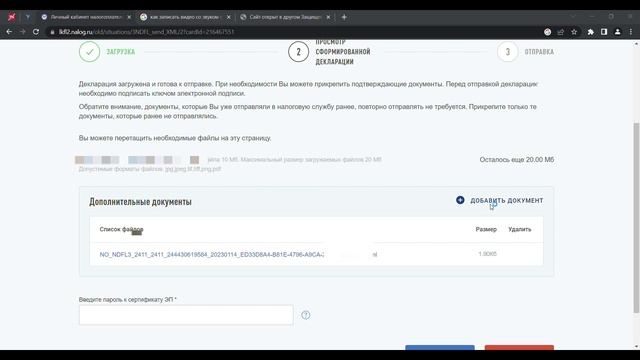This screenshot has height=360, width=640.
Task: Switch to the pinned Y tab
Action: pos(27,17)
